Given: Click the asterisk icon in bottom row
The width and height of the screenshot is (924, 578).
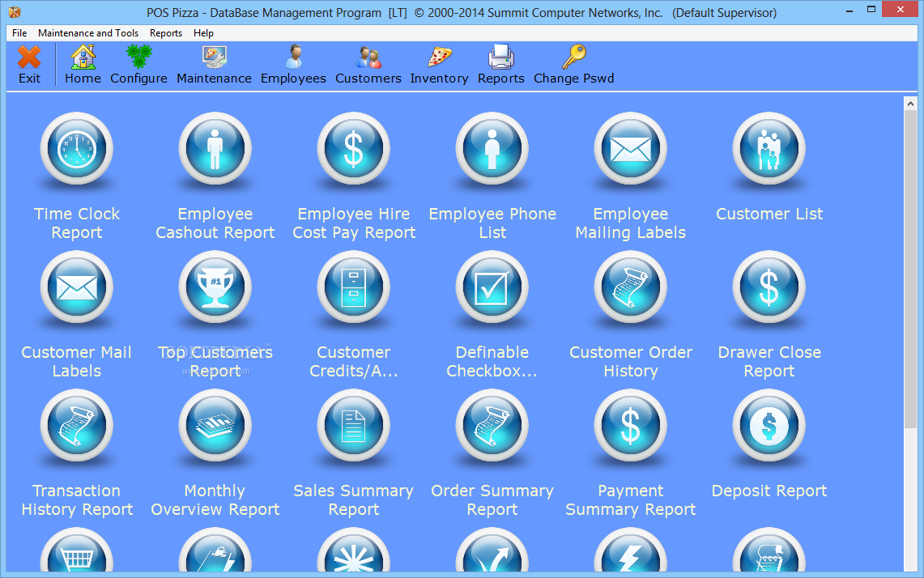Looking at the screenshot, I should [354, 550].
